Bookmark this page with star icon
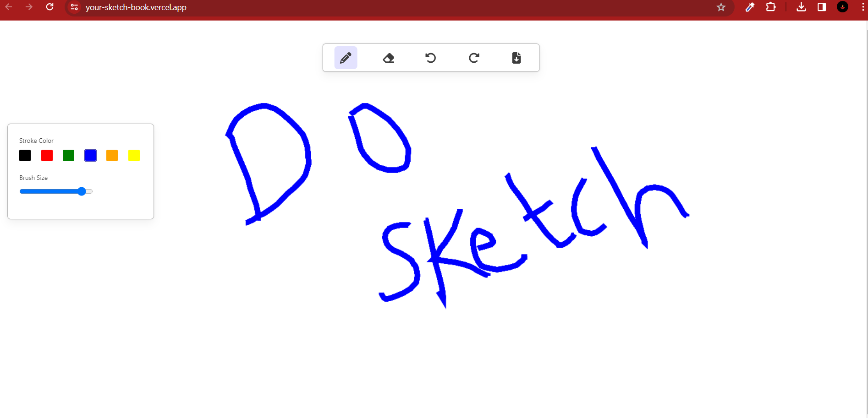The image size is (868, 418). pyautogui.click(x=721, y=7)
